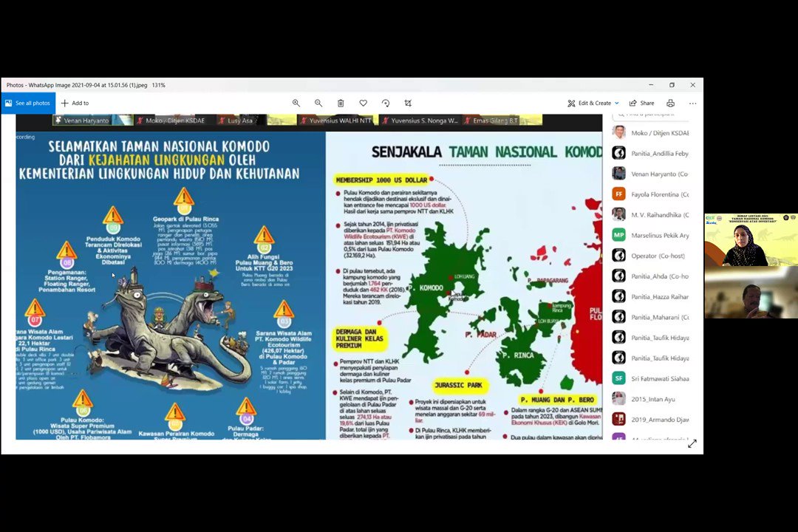The height and width of the screenshot is (532, 798).
Task: Click the P. PADAR map label
Action: tap(481, 335)
